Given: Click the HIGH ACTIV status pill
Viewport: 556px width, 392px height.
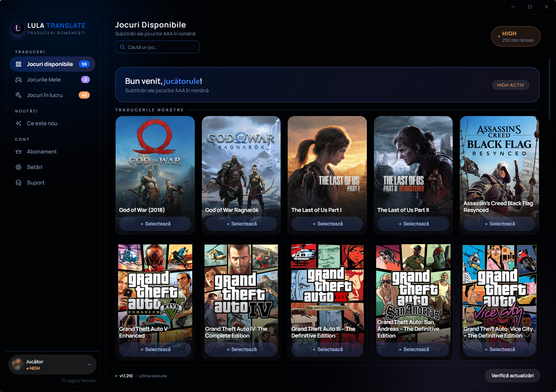Looking at the screenshot, I should coord(510,85).
